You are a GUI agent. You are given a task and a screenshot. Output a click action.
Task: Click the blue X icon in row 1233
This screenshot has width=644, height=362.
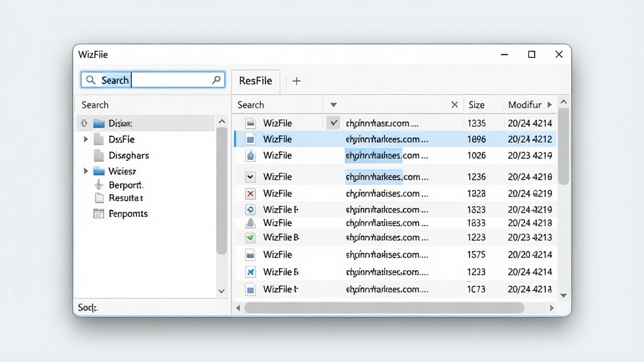click(250, 271)
